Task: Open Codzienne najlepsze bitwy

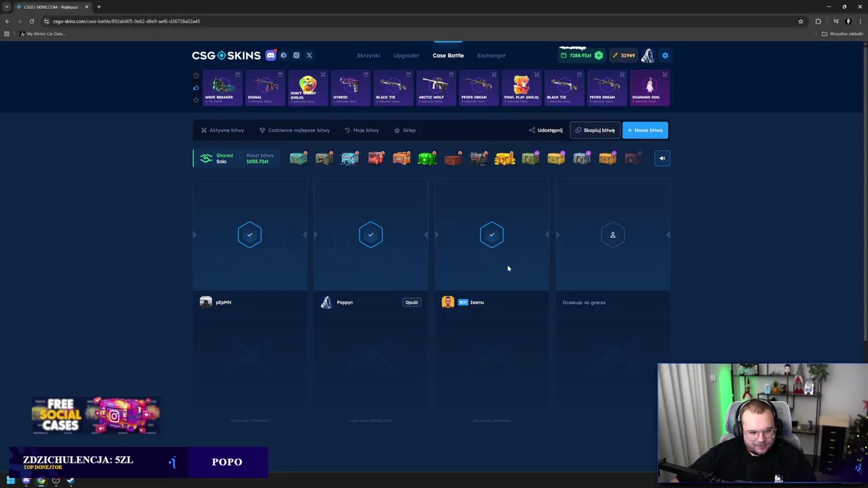Action: coord(294,130)
